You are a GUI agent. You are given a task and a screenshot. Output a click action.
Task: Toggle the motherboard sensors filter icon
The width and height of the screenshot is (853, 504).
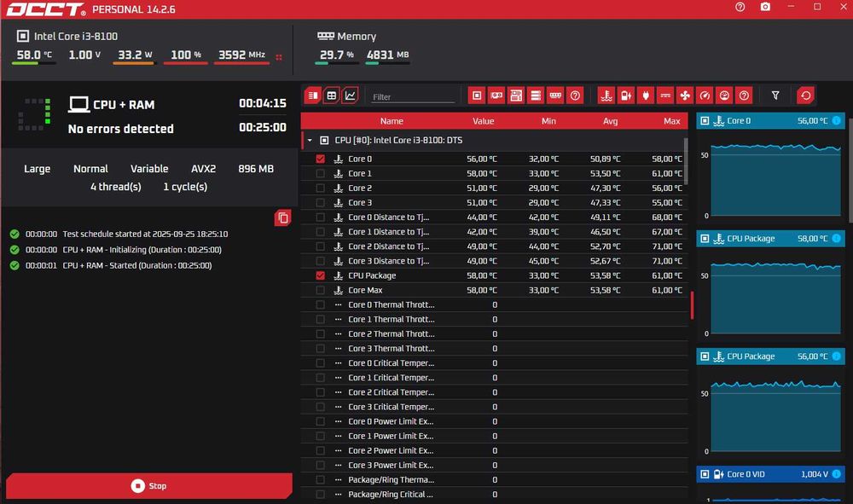(516, 96)
